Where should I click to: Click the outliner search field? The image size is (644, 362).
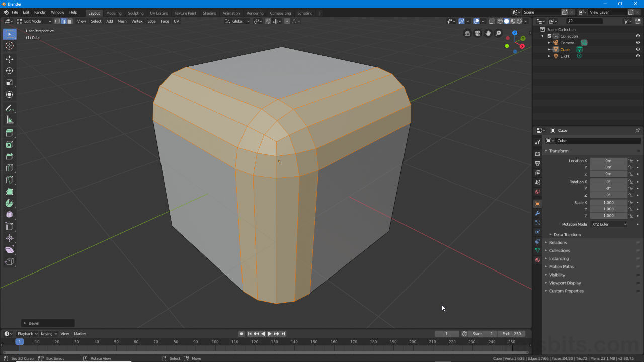584,21
